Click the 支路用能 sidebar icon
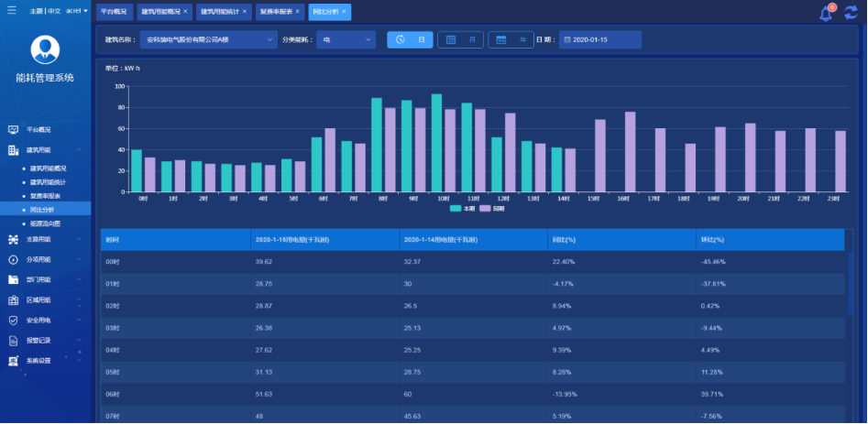Screen dimensions: 868x424 point(13,239)
